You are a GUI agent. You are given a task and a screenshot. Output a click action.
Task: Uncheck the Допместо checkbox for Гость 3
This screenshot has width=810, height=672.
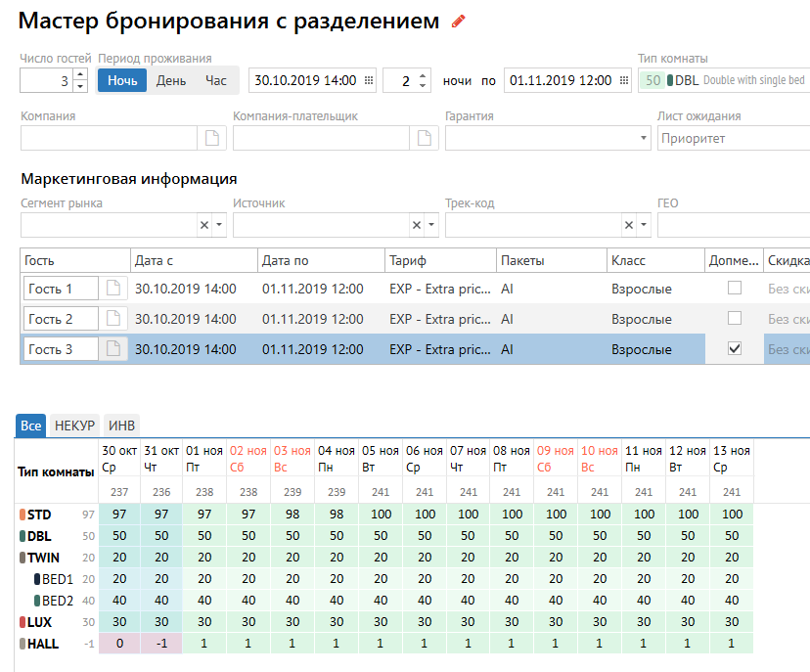(735, 349)
